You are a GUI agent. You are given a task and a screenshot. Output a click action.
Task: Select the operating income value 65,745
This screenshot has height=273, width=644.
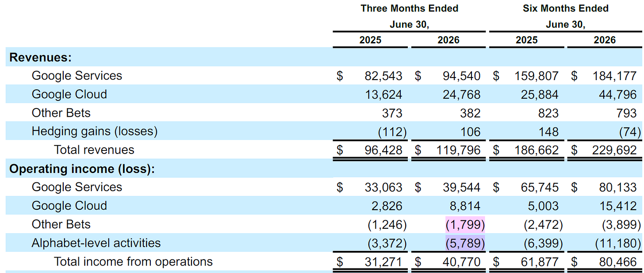click(x=540, y=188)
